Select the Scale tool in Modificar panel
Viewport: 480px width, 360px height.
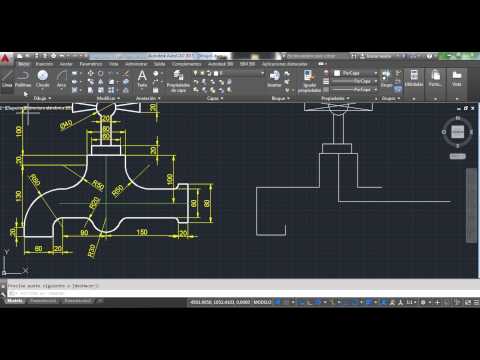100,90
